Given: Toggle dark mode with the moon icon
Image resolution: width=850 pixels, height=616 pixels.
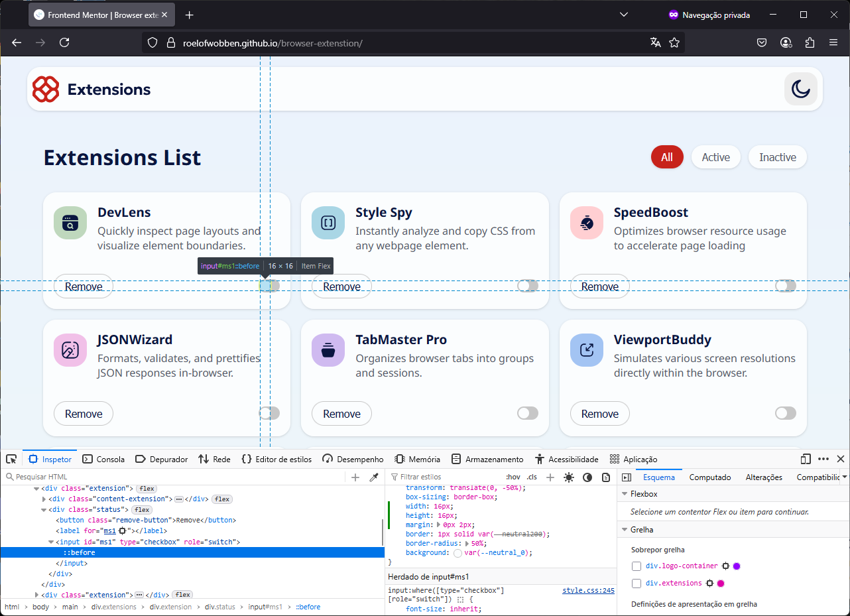Looking at the screenshot, I should [800, 89].
